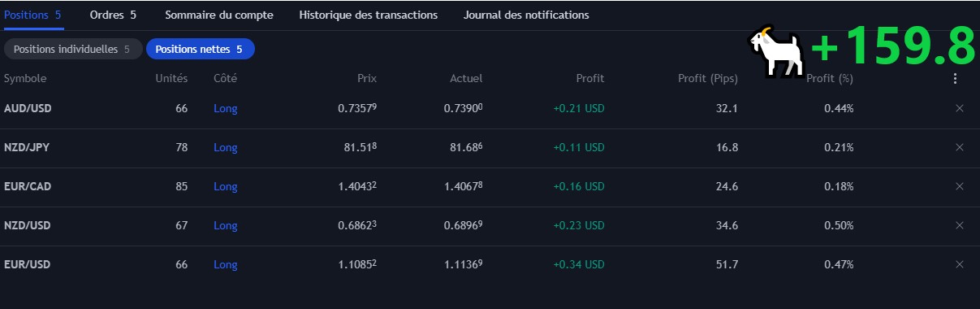
Task: Go to Historique des transactions tab
Action: tap(369, 15)
